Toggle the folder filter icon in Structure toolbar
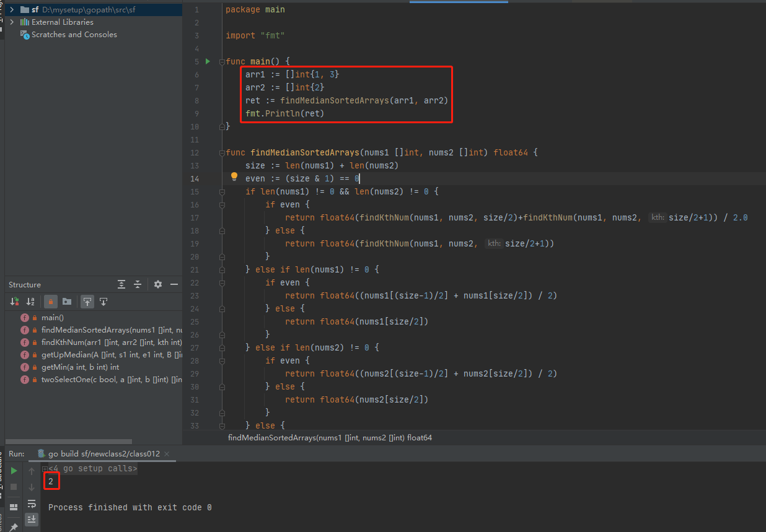 point(67,302)
